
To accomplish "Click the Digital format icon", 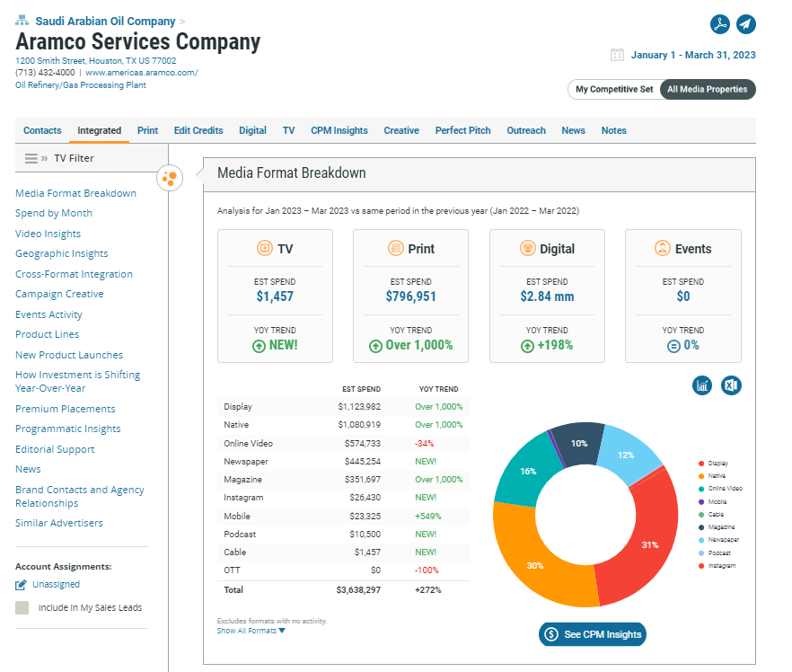I will pos(528,248).
